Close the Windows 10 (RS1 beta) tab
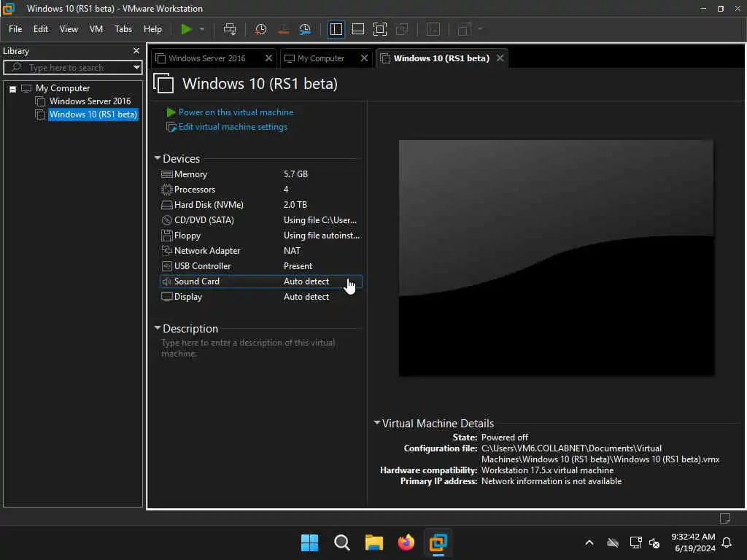 (500, 58)
